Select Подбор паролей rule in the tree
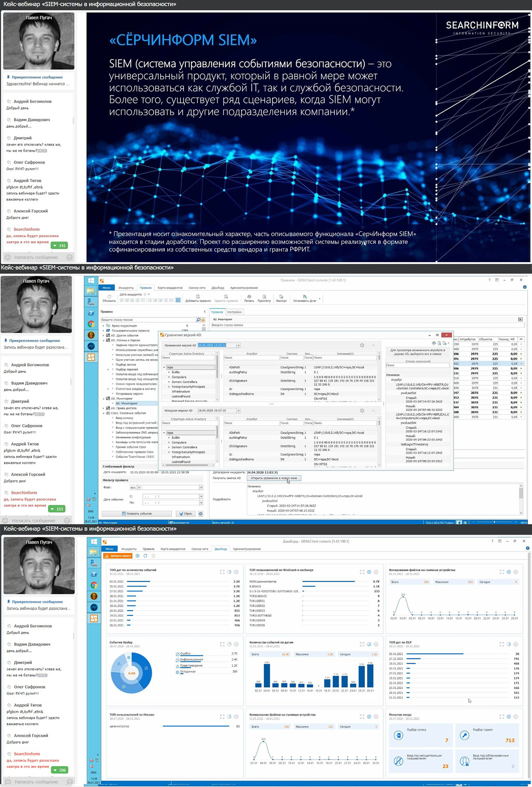The width and height of the screenshot is (532, 787). [x=127, y=369]
